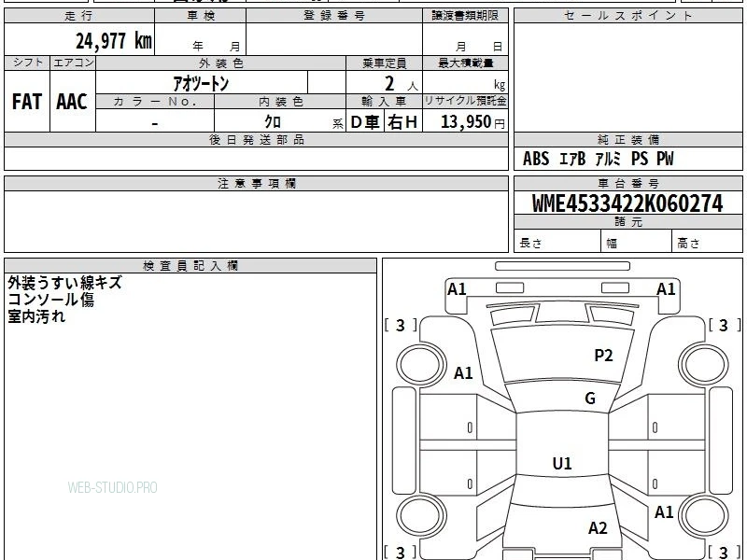
Task: Click エアB in equipment list
Action: pos(572,159)
